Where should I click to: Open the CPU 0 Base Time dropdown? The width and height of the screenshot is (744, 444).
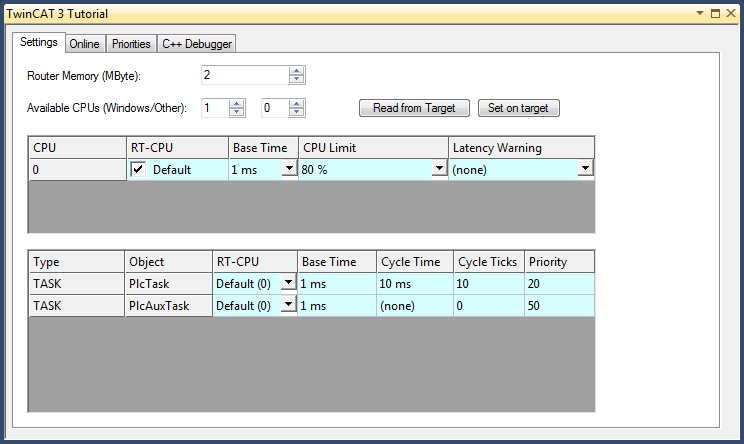(289, 168)
